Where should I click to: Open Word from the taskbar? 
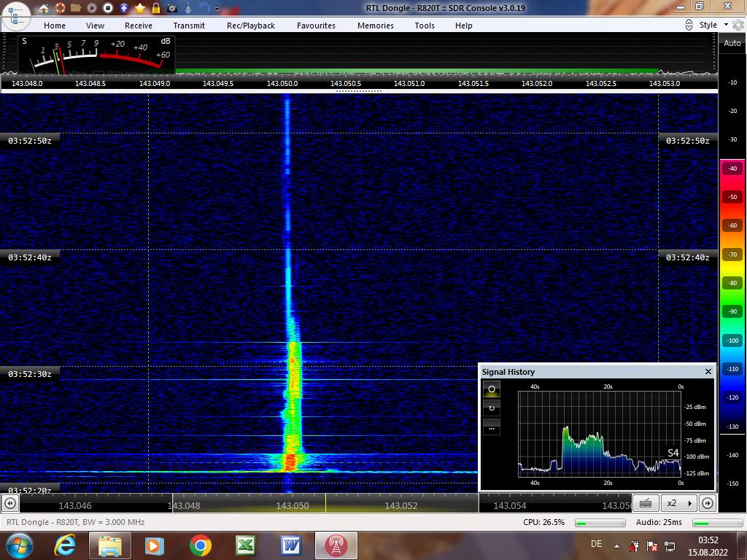click(290, 545)
